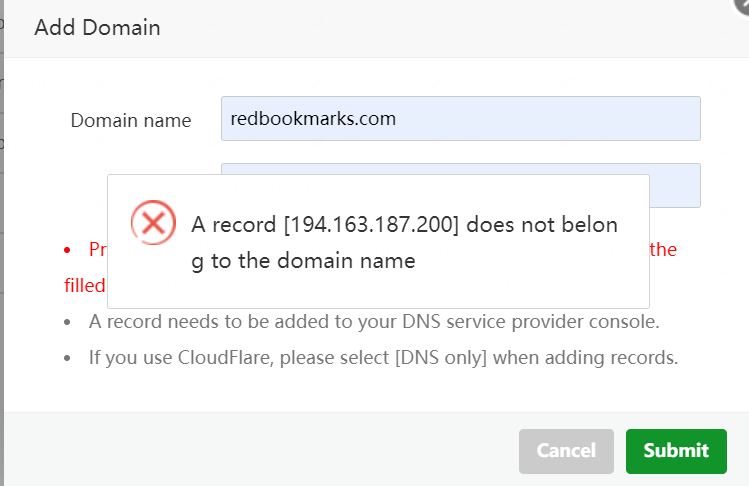Click the red 'filled' warning text
749x486 pixels.
85,285
